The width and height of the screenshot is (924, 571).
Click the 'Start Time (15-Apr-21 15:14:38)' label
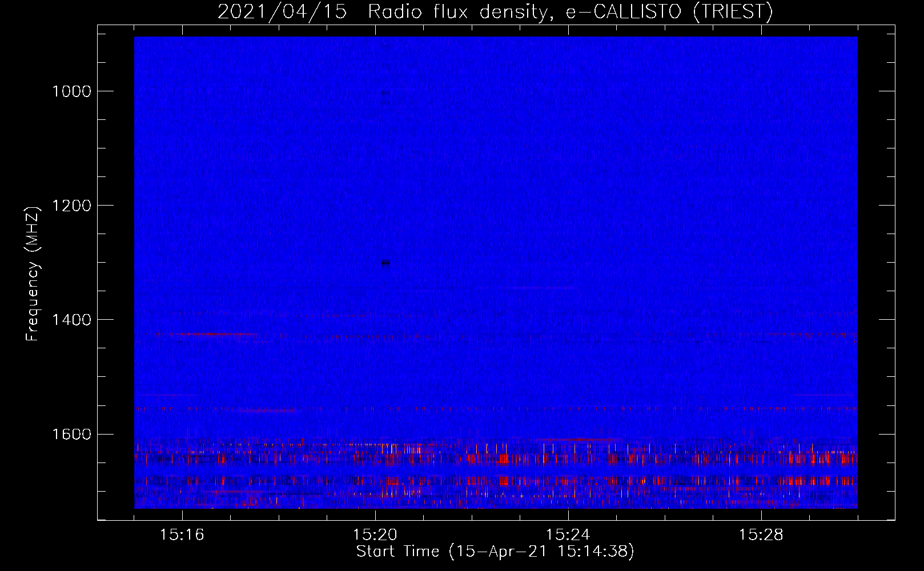pos(495,552)
